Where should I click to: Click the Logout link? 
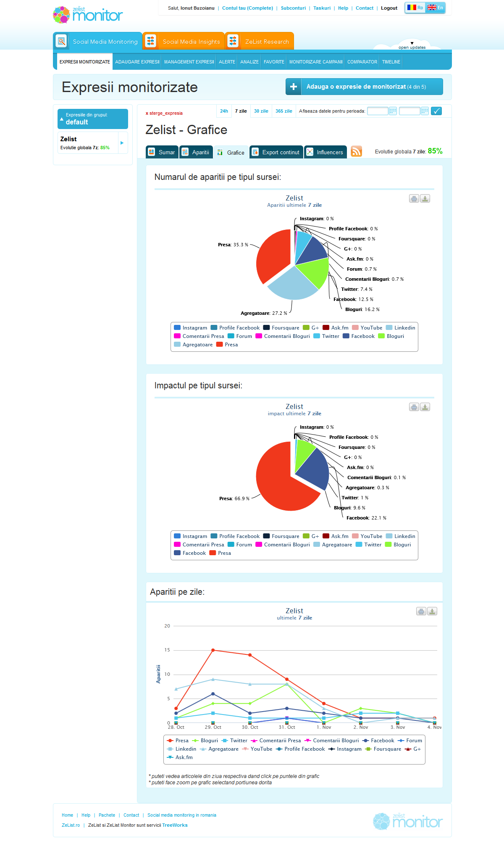389,8
